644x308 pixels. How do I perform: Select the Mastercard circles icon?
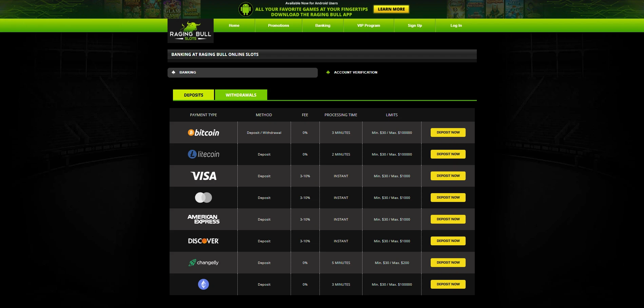[x=203, y=198]
